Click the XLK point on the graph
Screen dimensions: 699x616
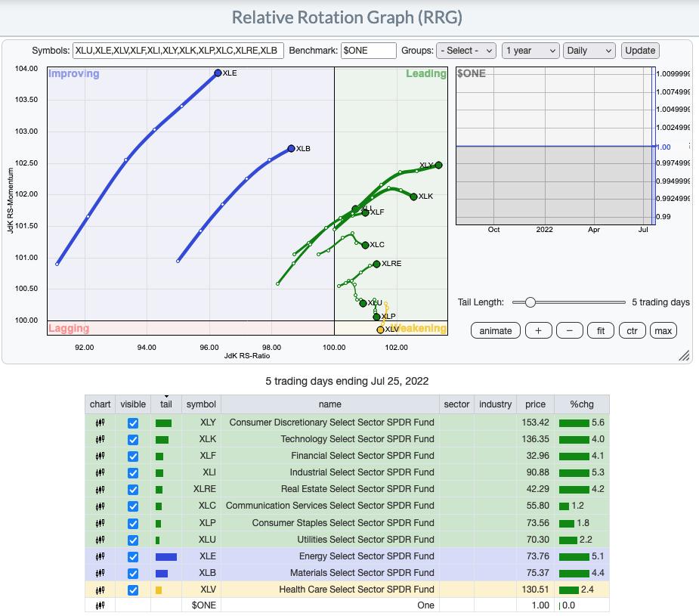(413, 197)
